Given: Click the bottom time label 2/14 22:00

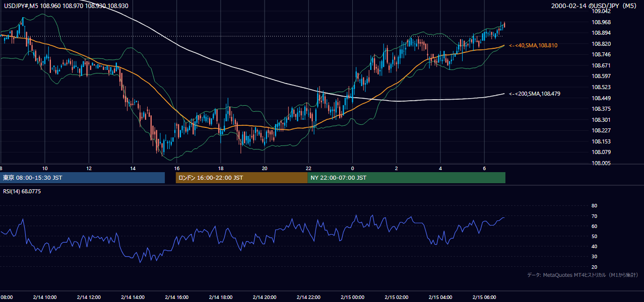Looking at the screenshot, I should tap(308, 297).
